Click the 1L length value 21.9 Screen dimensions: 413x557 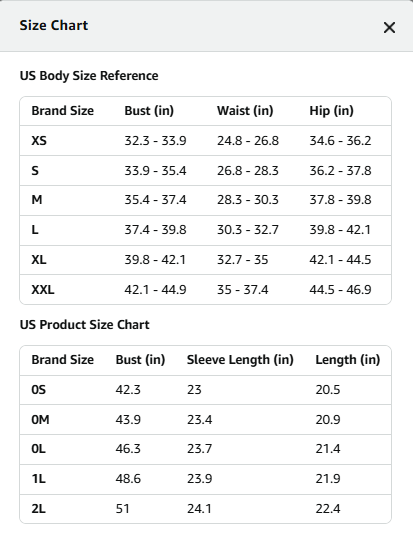328,479
